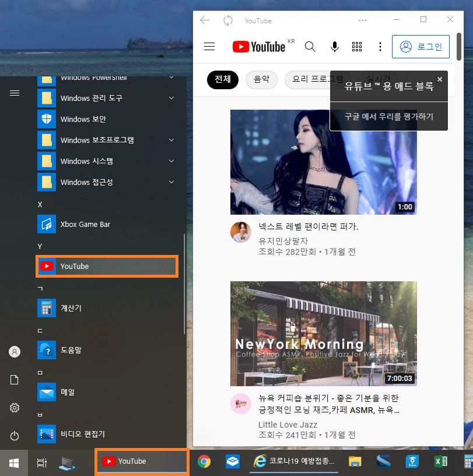Viewport: 473px width, 476px height.
Task: Select the 음악 filter chip
Action: click(261, 79)
